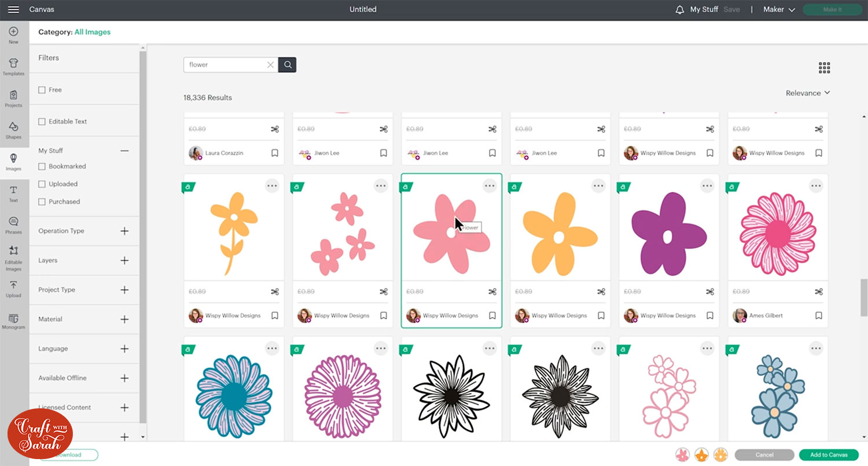
Task: Select the pink outlined flower cluster
Action: click(x=669, y=397)
